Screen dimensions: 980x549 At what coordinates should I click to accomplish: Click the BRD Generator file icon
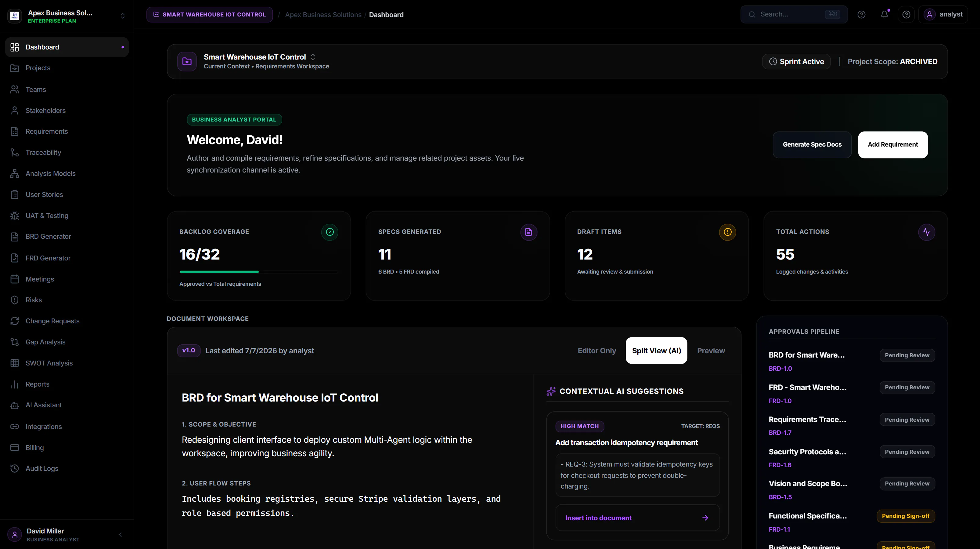tap(14, 236)
